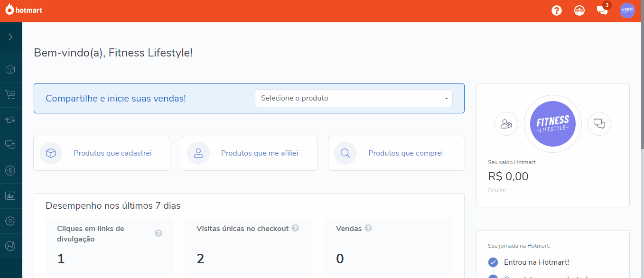Open the products box icon in sidebar
The width and height of the screenshot is (644, 278).
[10, 70]
